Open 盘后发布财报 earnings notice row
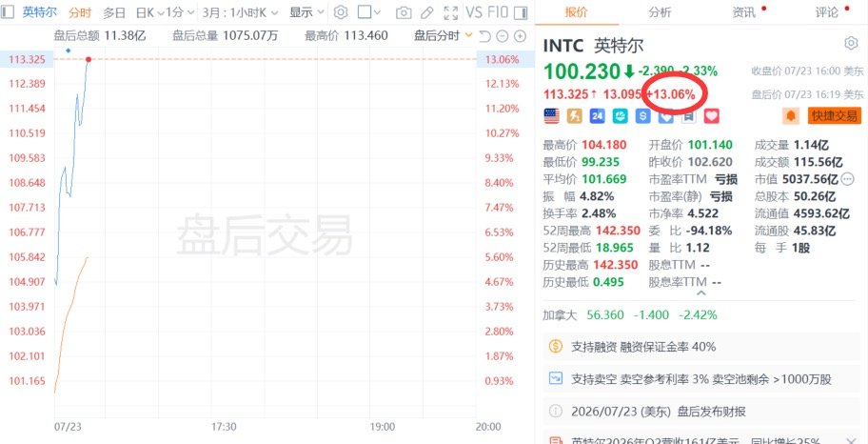This screenshot has width=868, height=444. (x=701, y=412)
